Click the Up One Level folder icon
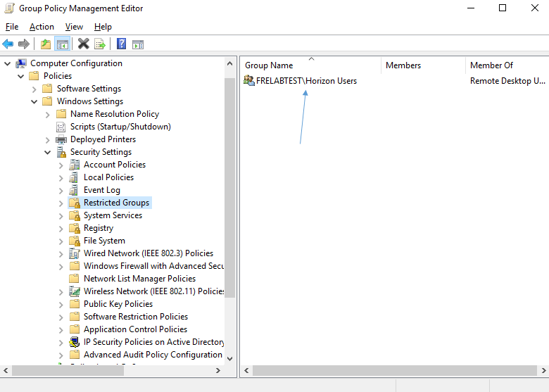The height and width of the screenshot is (392, 549). pyautogui.click(x=46, y=44)
